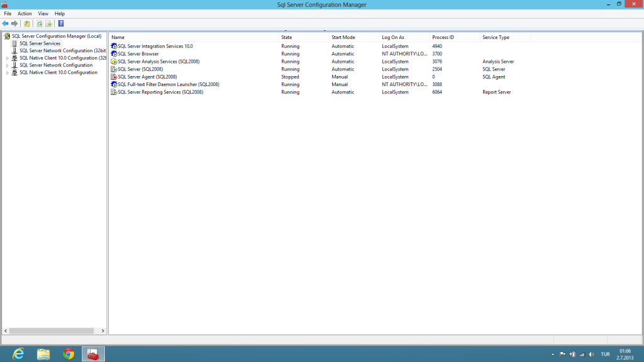Viewport: 644px width, 362px height.
Task: Open the File menu
Action: point(8,14)
